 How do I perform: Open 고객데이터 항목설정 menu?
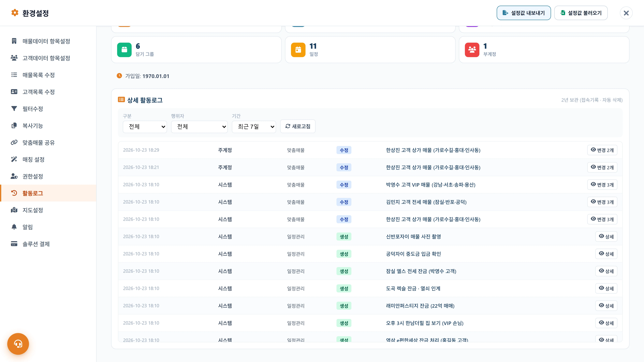coord(48,58)
